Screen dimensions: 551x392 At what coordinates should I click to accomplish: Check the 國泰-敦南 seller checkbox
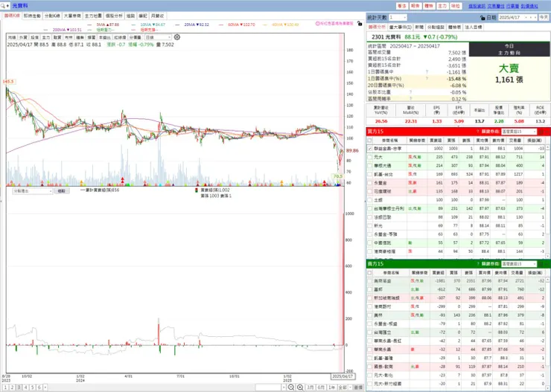(x=369, y=367)
